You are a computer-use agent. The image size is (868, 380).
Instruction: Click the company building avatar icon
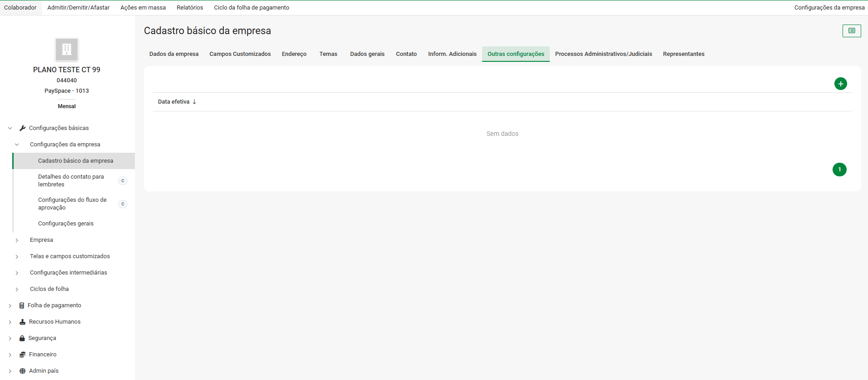click(x=67, y=50)
